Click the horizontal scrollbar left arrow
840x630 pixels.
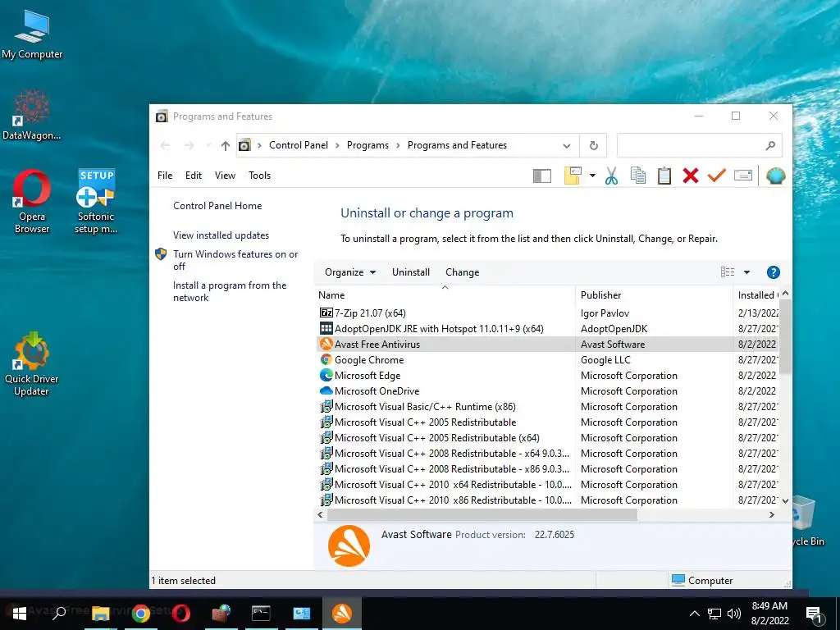click(x=321, y=514)
